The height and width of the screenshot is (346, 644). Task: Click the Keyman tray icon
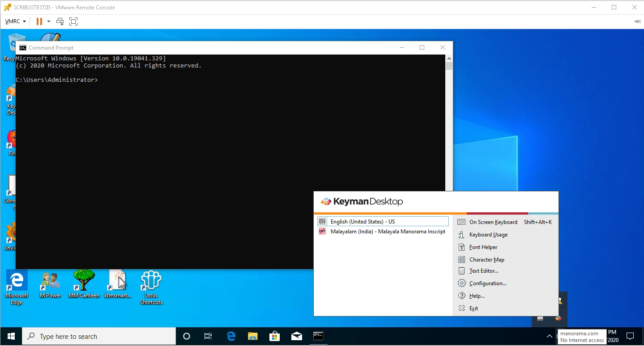click(x=558, y=318)
